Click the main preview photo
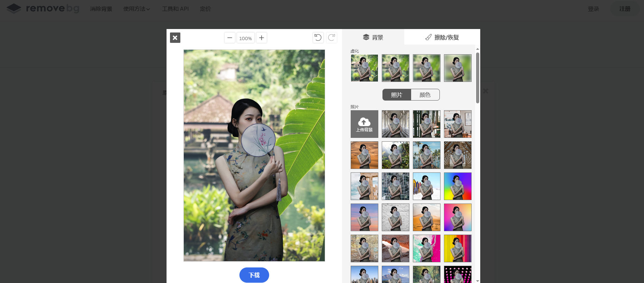The width and height of the screenshot is (644, 283). (254, 155)
